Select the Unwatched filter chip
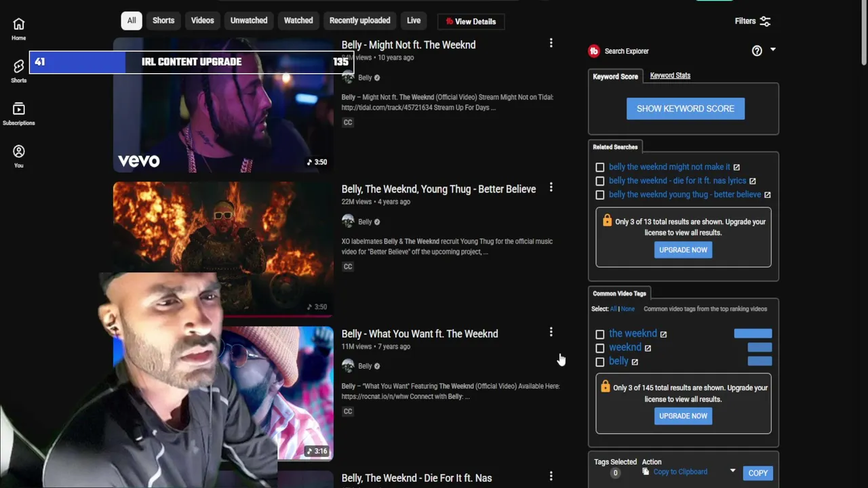This screenshot has width=868, height=488. pyautogui.click(x=249, y=20)
